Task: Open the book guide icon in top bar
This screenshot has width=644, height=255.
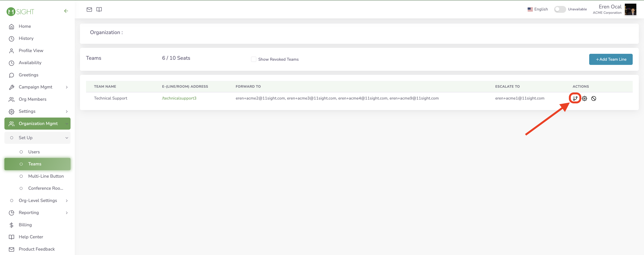Action: click(x=99, y=10)
